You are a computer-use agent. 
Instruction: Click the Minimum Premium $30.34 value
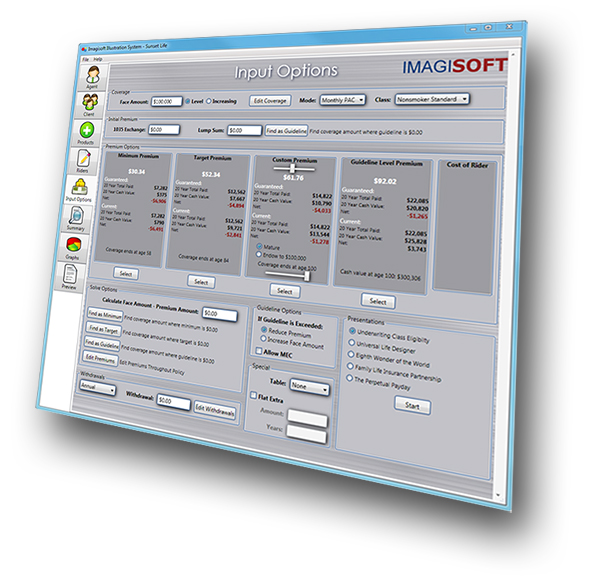pos(137,171)
